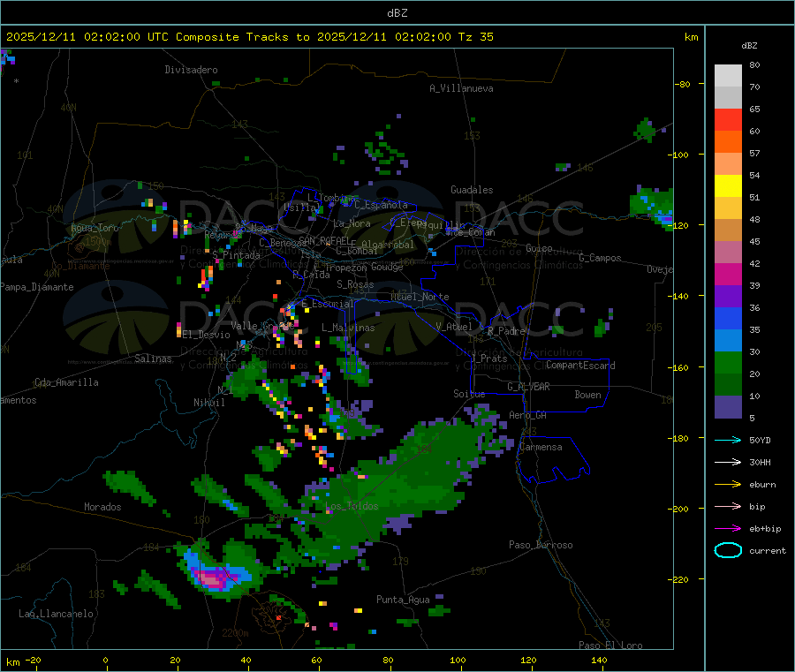Click the dBZ title at top

(397, 13)
